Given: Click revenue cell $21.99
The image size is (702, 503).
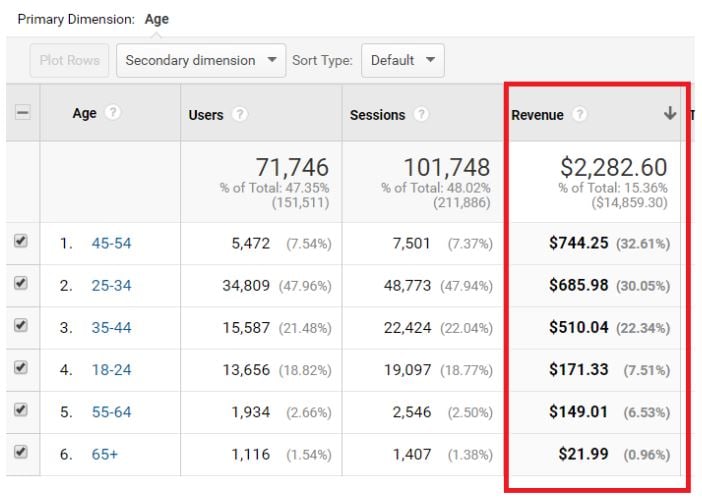Looking at the screenshot, I should [583, 454].
